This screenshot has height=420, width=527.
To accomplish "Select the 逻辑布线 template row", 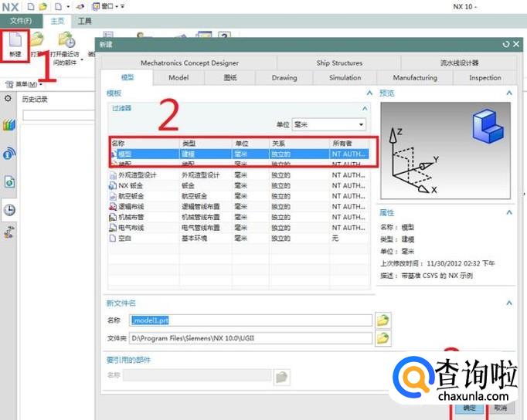I will tap(240, 206).
